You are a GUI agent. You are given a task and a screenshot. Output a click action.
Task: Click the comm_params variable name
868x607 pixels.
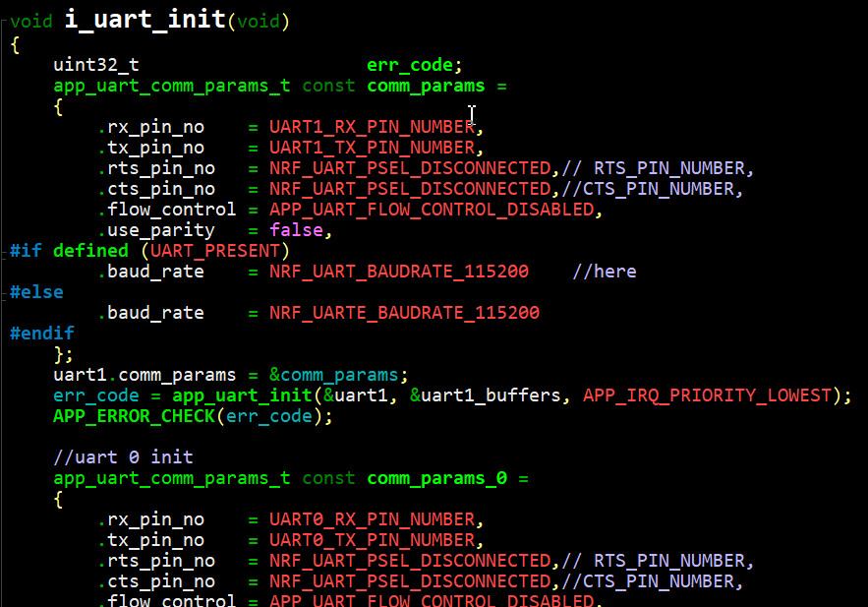[x=425, y=85]
